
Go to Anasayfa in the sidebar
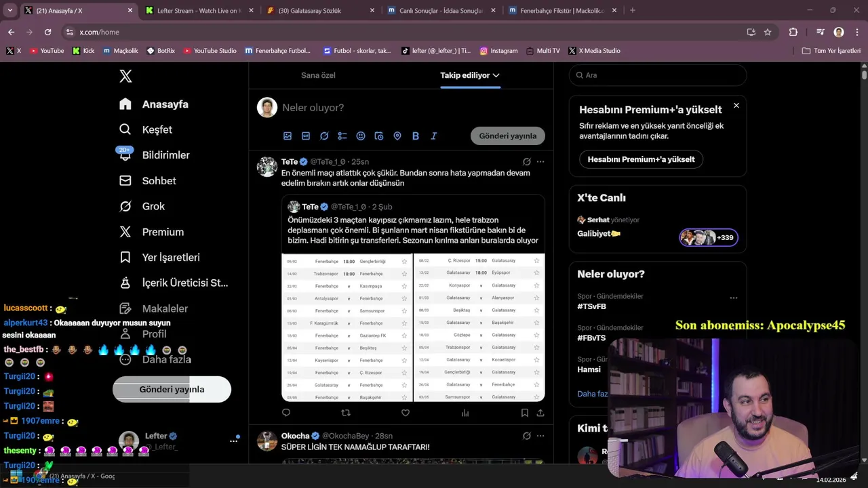[153, 104]
